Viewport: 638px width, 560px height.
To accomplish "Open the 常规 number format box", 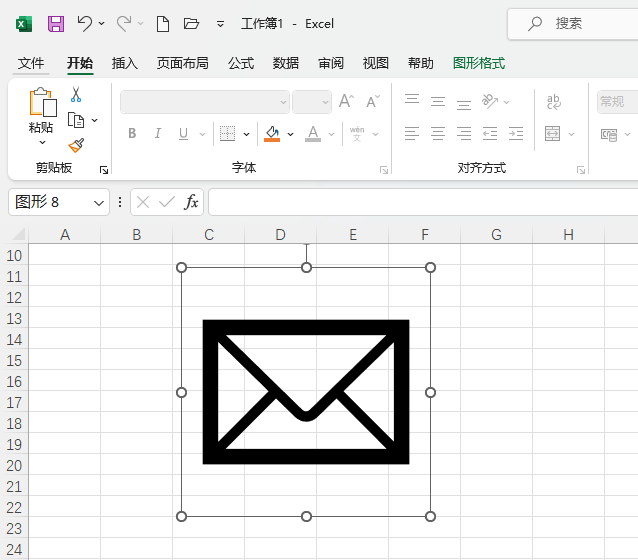I will [618, 102].
